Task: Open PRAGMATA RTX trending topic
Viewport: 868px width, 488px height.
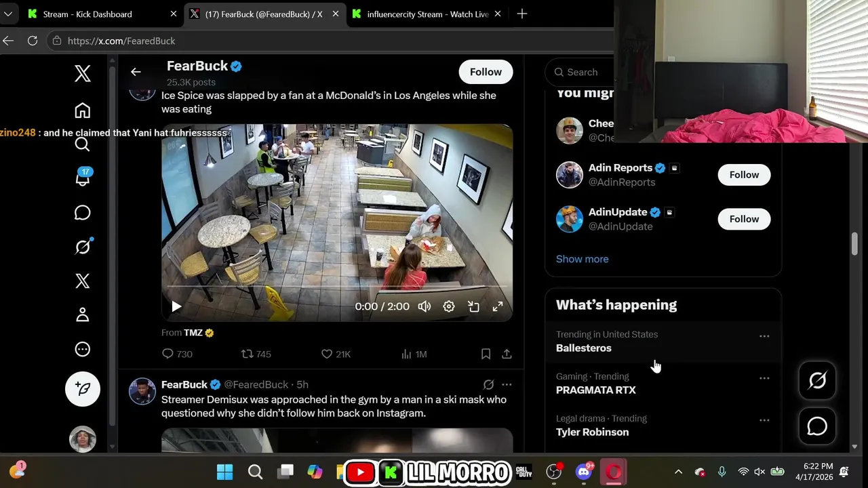Action: 595,390
